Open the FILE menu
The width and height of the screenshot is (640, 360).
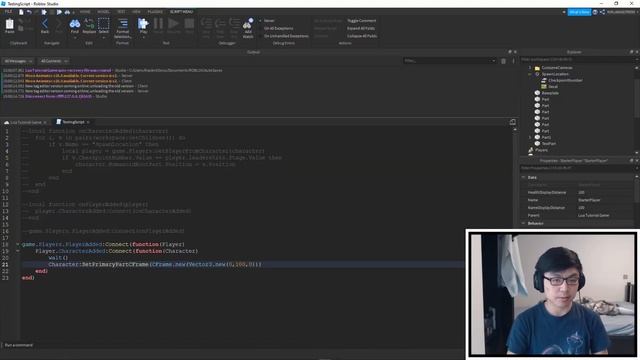click(x=8, y=12)
